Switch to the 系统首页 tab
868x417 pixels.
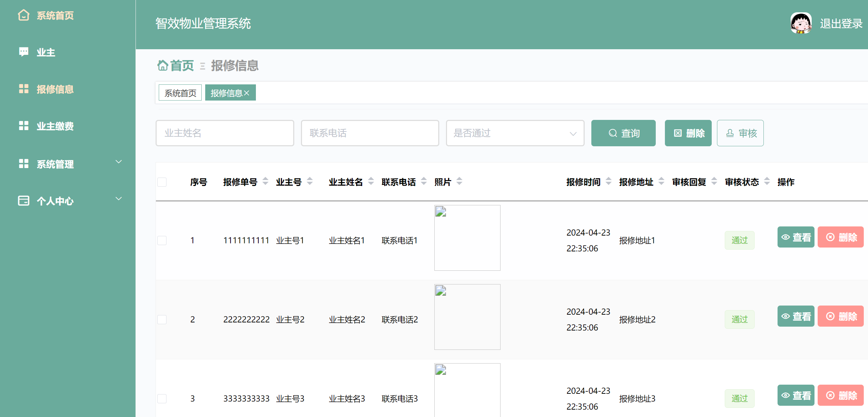tap(180, 93)
